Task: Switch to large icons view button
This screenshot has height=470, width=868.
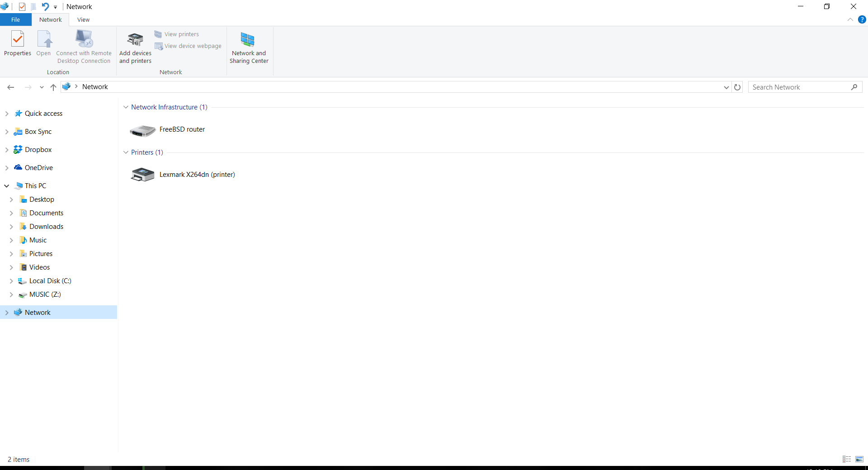Action: pos(859,459)
